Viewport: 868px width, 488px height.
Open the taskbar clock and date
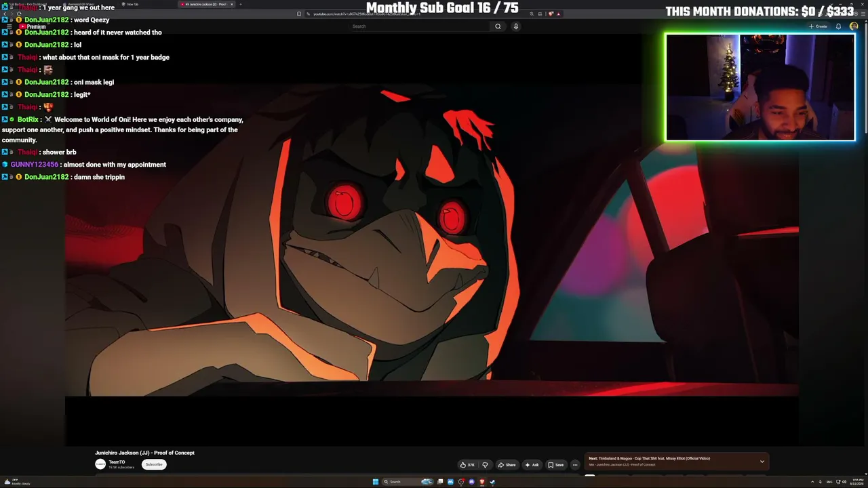pos(858,482)
